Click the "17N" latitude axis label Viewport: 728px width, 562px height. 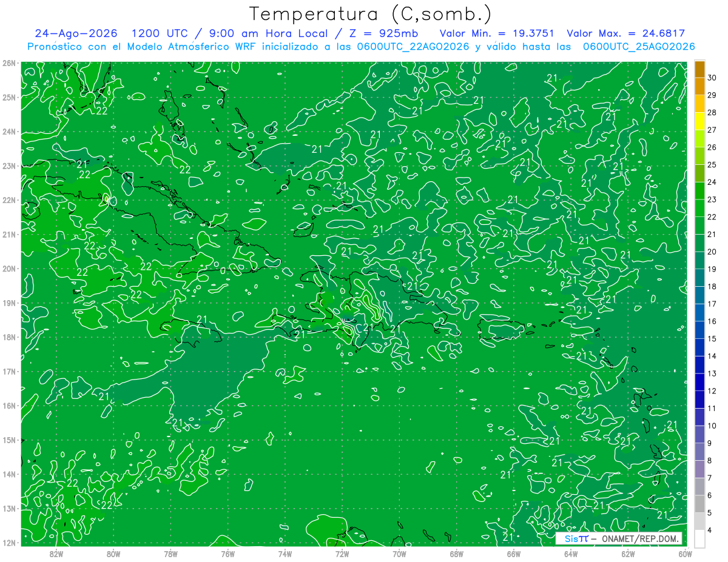9,371
